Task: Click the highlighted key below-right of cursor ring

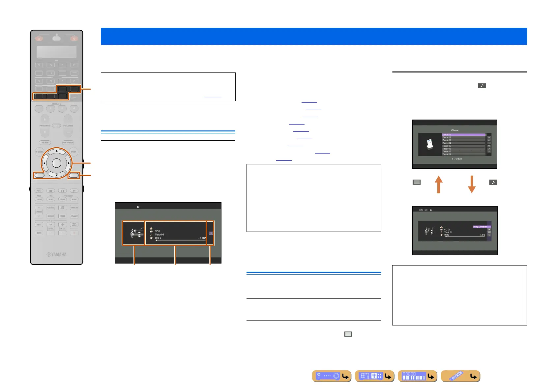Action: (74, 175)
